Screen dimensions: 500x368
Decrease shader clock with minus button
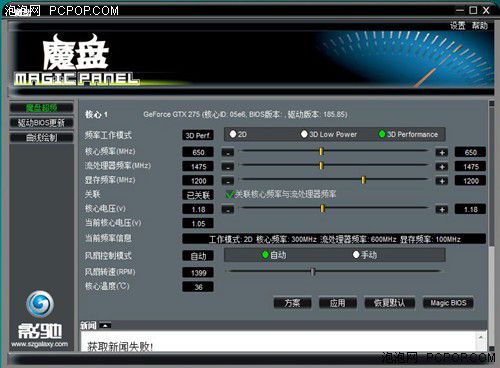pyautogui.click(x=228, y=167)
